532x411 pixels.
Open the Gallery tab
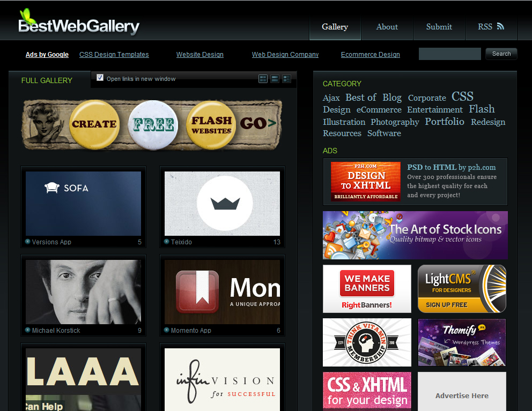pyautogui.click(x=335, y=27)
